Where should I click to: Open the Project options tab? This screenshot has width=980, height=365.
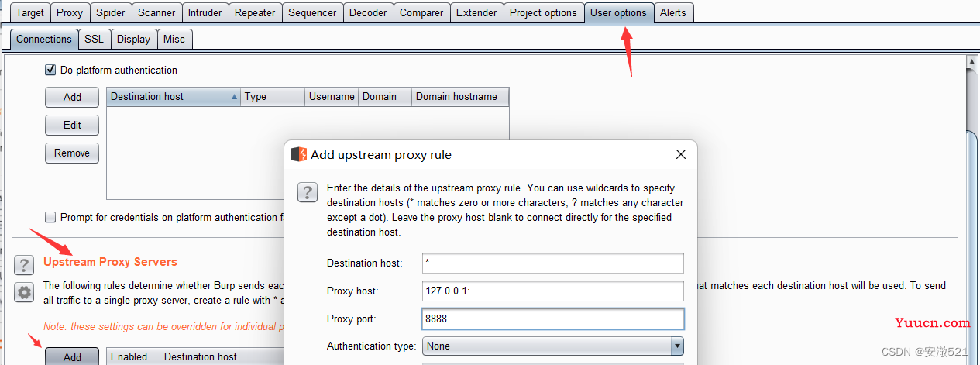pos(543,12)
